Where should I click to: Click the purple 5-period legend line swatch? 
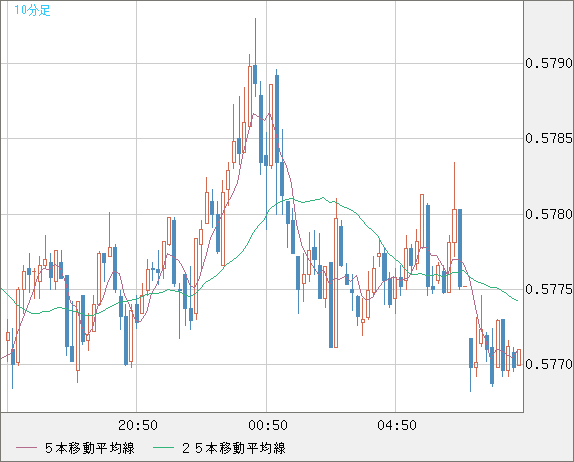pos(27,448)
